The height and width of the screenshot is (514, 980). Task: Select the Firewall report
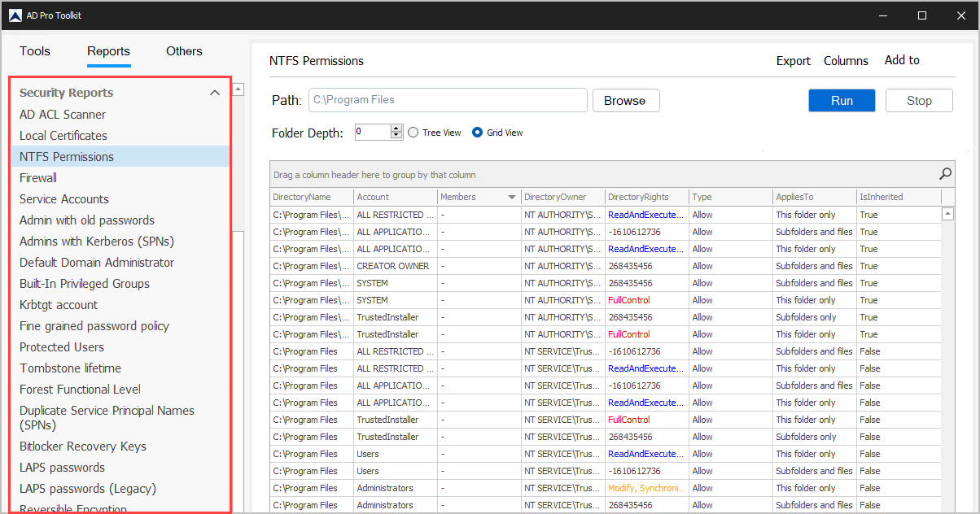(37, 177)
